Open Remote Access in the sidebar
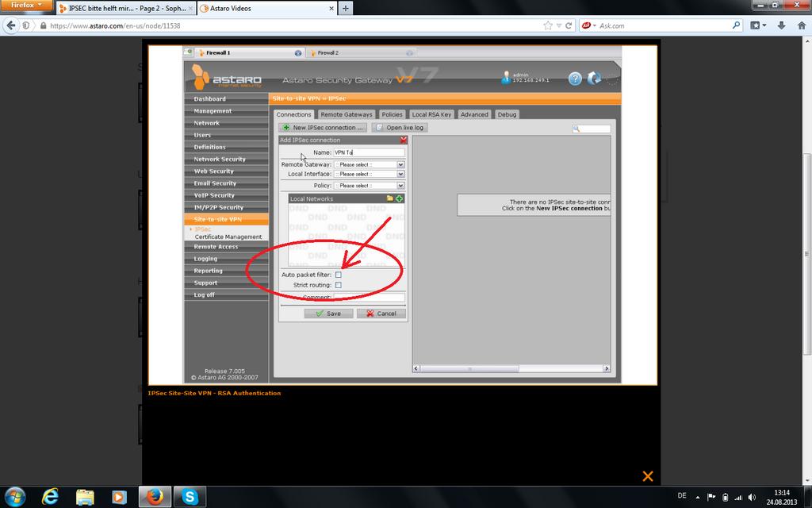 coord(226,247)
